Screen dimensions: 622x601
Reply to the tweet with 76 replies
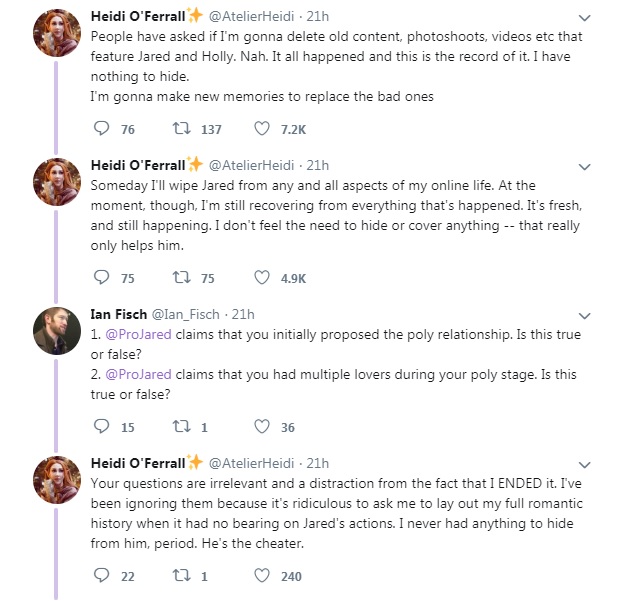(x=101, y=129)
